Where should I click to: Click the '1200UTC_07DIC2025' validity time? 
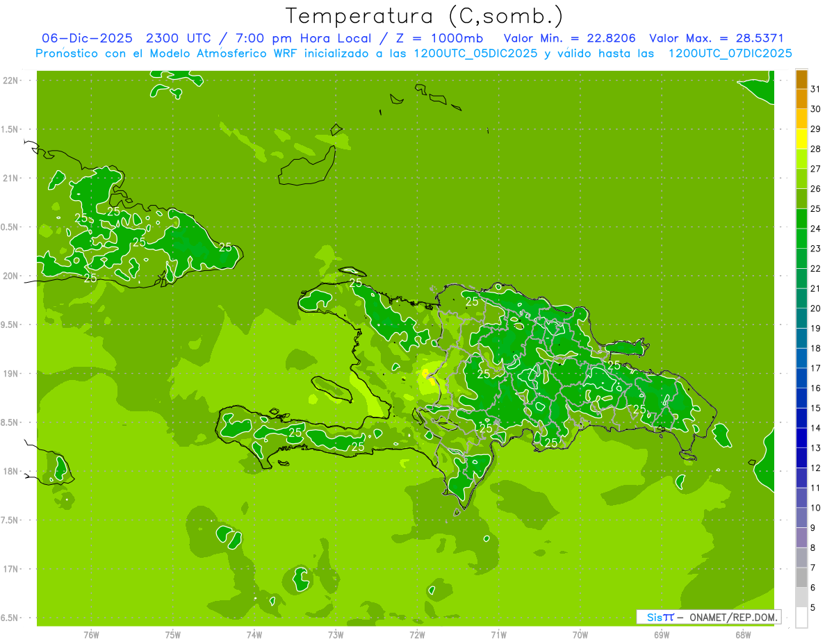[730, 53]
